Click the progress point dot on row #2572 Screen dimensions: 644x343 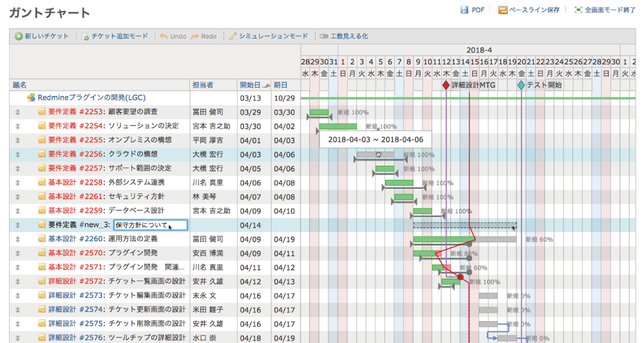click(x=460, y=278)
